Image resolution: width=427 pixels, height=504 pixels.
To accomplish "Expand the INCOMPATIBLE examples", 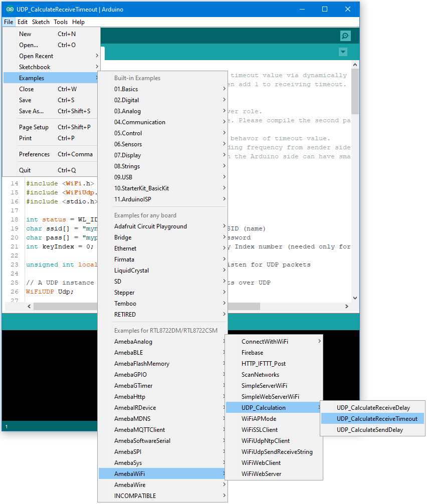I will pyautogui.click(x=163, y=496).
